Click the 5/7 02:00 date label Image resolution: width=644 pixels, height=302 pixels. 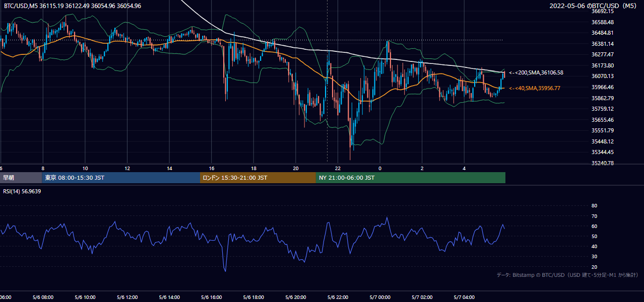coord(422,297)
